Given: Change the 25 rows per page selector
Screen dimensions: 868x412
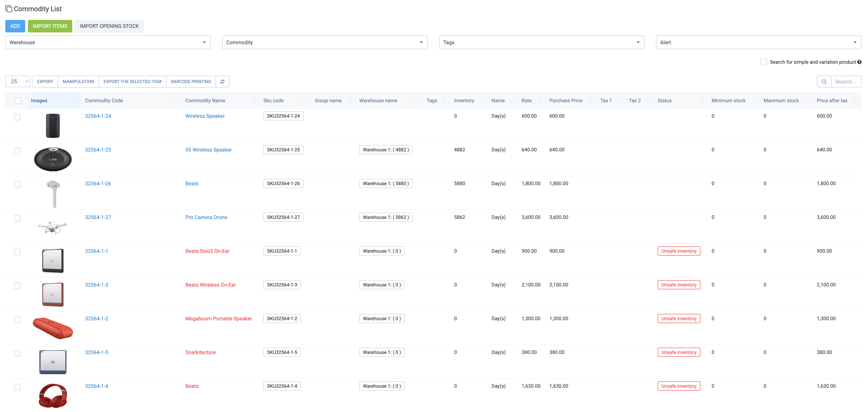Looking at the screenshot, I should tap(18, 82).
